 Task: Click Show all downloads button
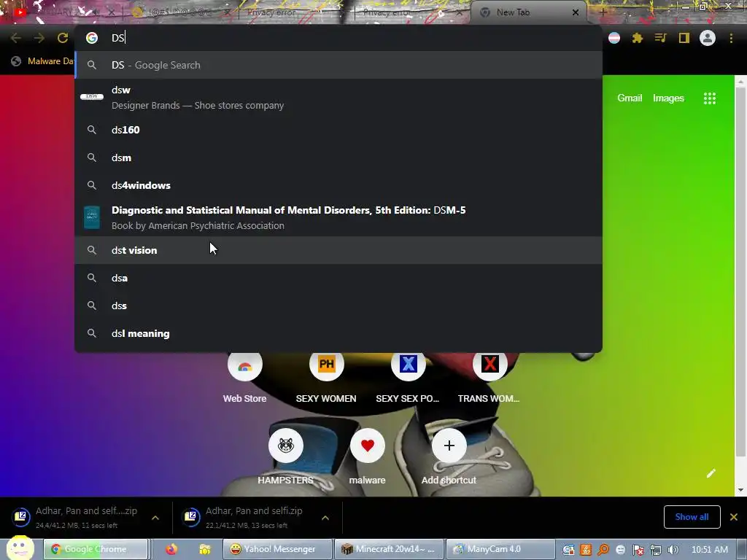[692, 517]
